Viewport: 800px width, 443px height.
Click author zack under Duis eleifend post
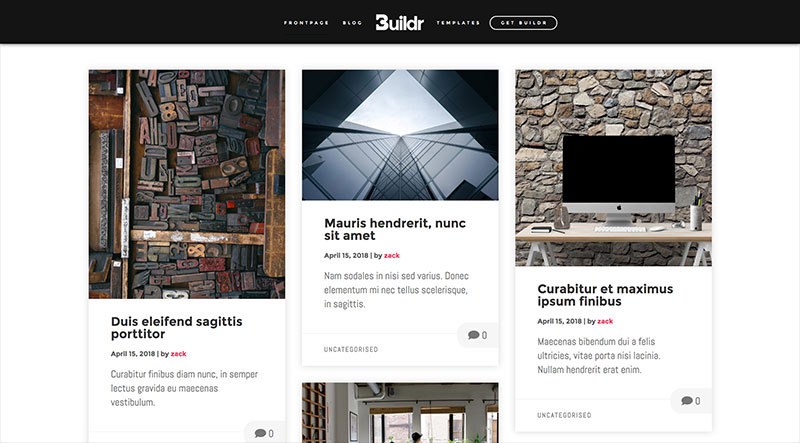coord(179,354)
